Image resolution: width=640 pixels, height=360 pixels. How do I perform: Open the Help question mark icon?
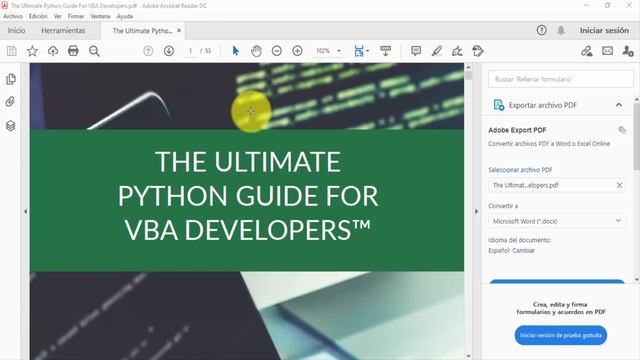click(542, 30)
